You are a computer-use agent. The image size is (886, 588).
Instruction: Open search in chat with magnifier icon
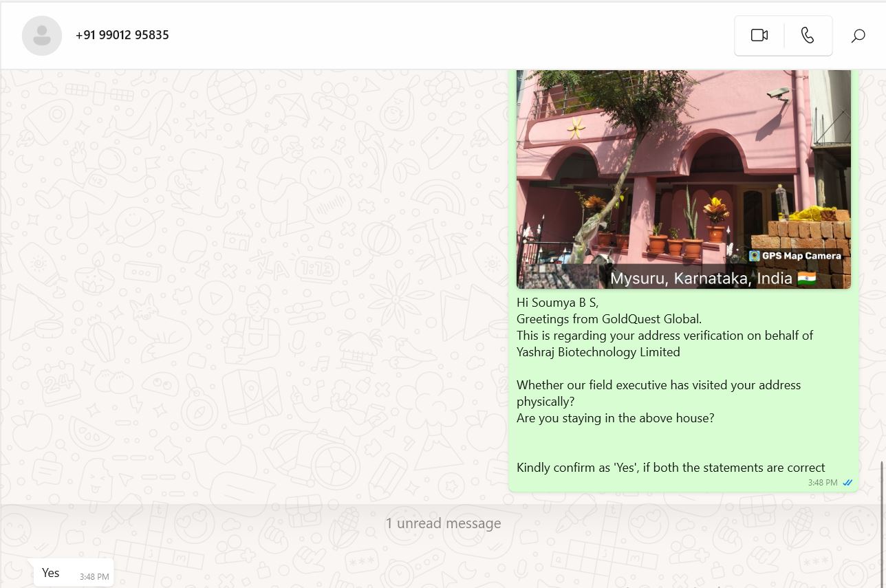point(858,36)
